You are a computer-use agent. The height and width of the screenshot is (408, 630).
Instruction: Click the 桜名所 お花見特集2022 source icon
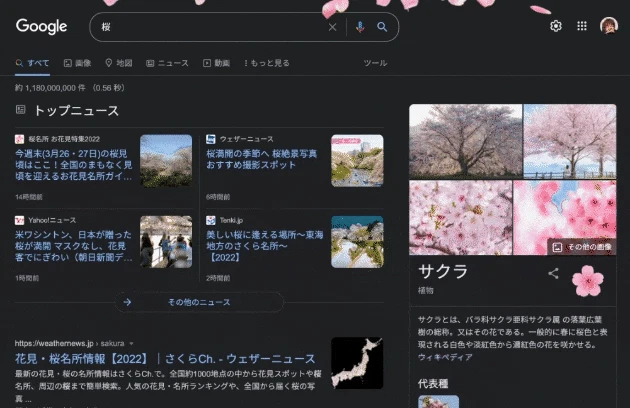click(19, 139)
